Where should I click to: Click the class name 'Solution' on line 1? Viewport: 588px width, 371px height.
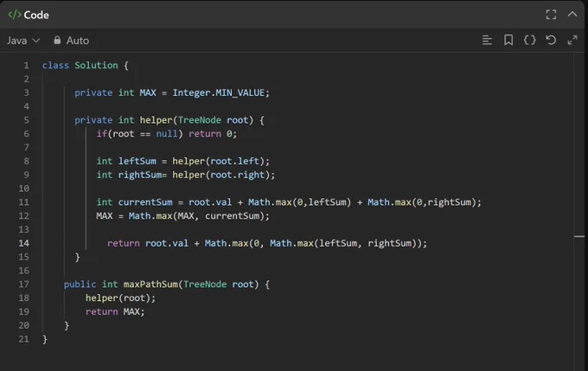click(96, 65)
